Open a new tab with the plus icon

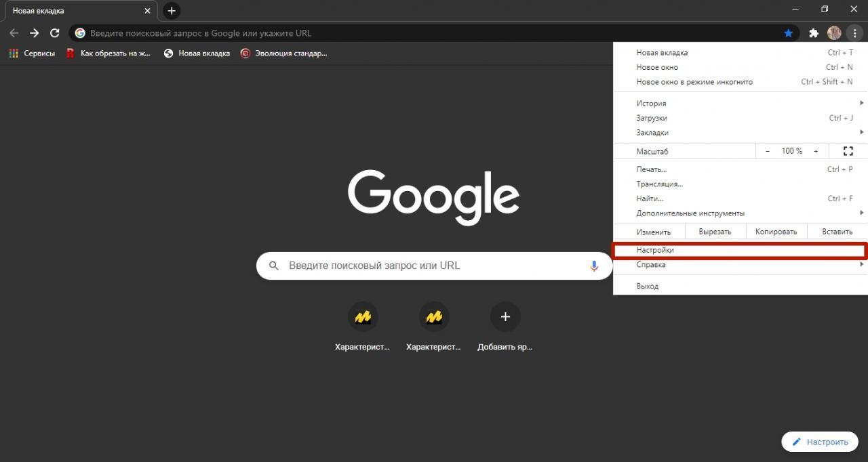pyautogui.click(x=172, y=11)
